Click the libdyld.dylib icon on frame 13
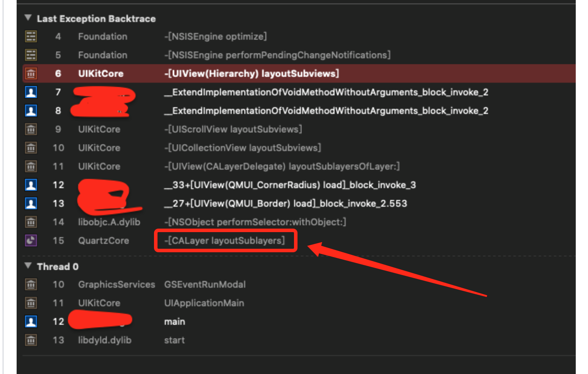The image size is (588, 374). pos(31,339)
